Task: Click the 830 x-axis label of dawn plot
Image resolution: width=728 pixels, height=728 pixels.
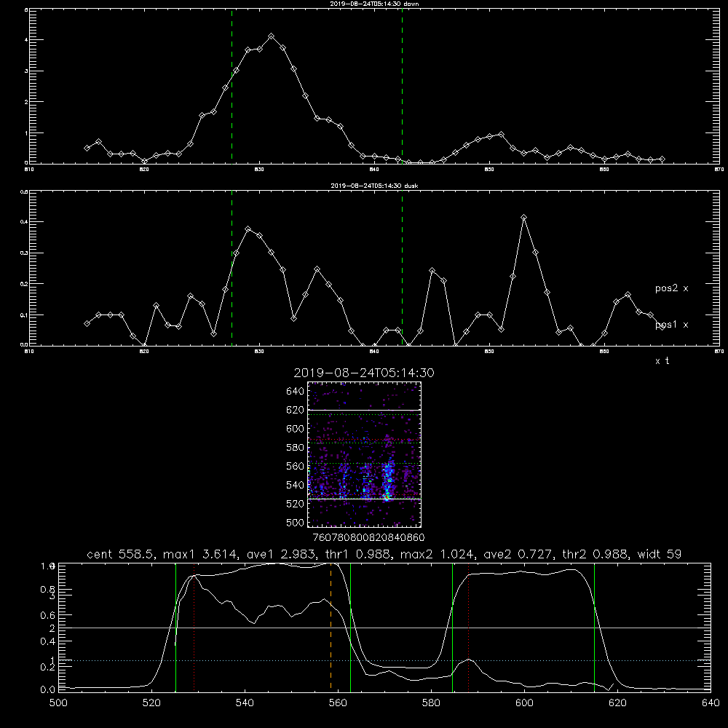Action: [259, 170]
